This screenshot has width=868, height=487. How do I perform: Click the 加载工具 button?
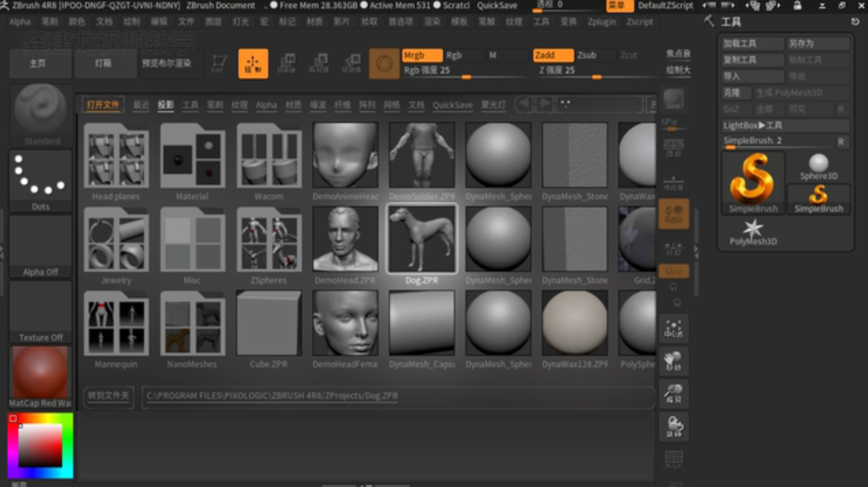[x=751, y=43]
